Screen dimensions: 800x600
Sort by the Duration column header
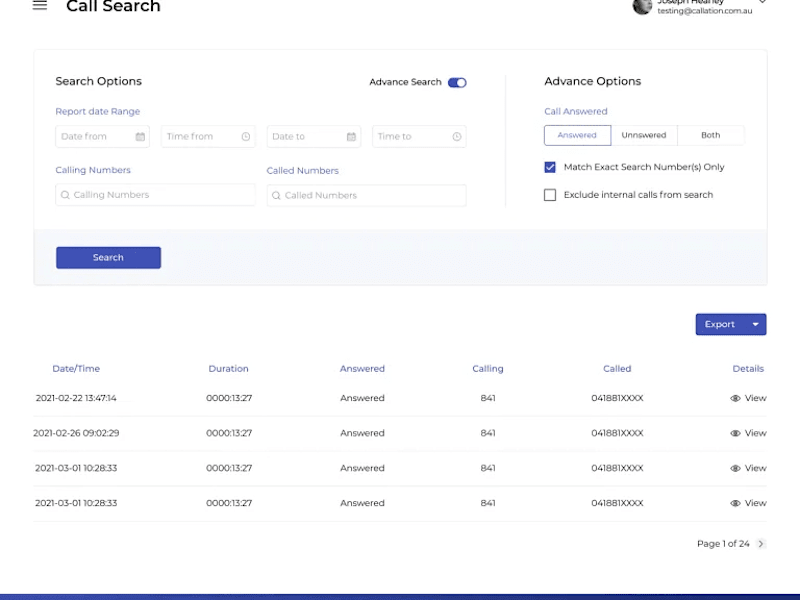point(229,368)
